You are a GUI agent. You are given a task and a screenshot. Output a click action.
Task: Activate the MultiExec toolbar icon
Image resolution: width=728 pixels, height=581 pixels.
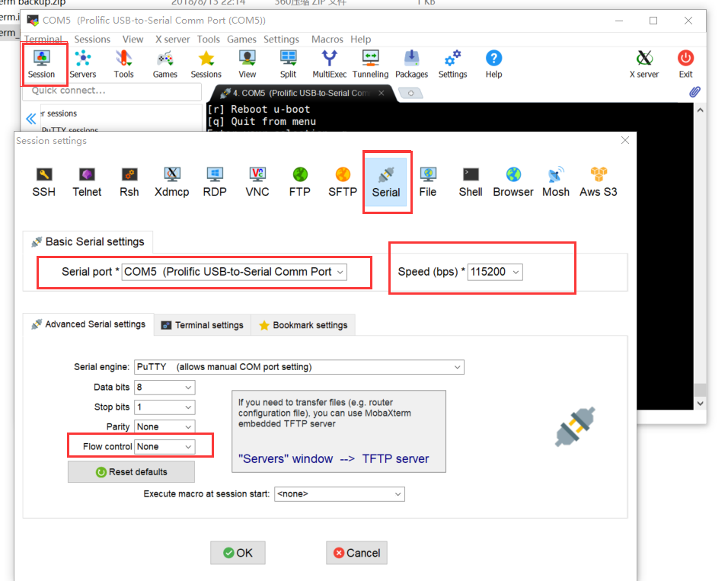pyautogui.click(x=329, y=64)
